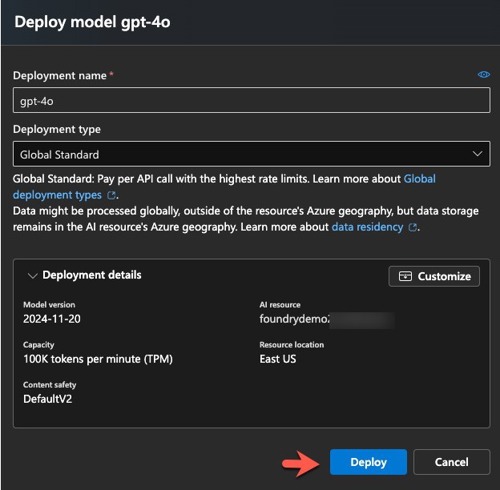Click external link icon after data residency

pyautogui.click(x=413, y=227)
